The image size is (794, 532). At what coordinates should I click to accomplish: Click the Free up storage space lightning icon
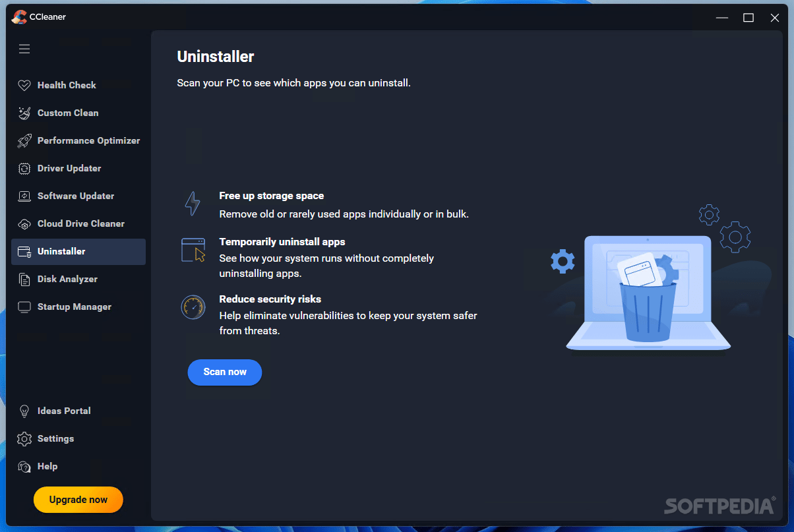(x=193, y=204)
